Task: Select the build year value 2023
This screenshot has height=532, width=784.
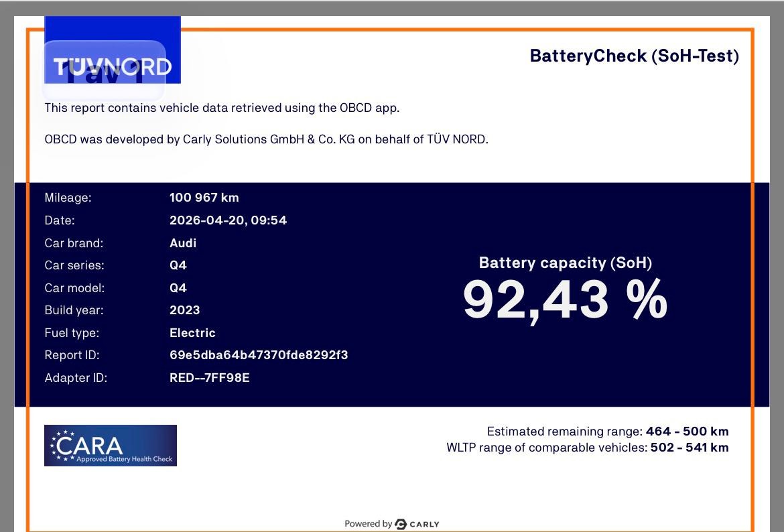Action: [x=185, y=310]
